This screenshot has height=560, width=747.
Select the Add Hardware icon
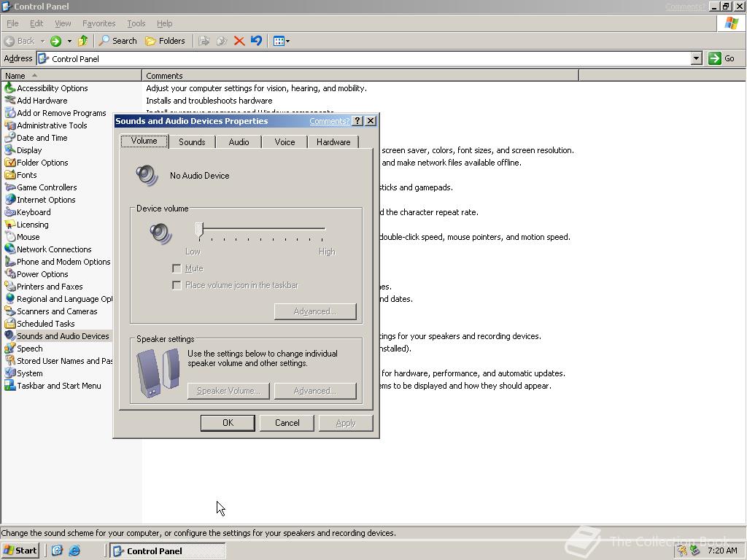click(x=10, y=101)
